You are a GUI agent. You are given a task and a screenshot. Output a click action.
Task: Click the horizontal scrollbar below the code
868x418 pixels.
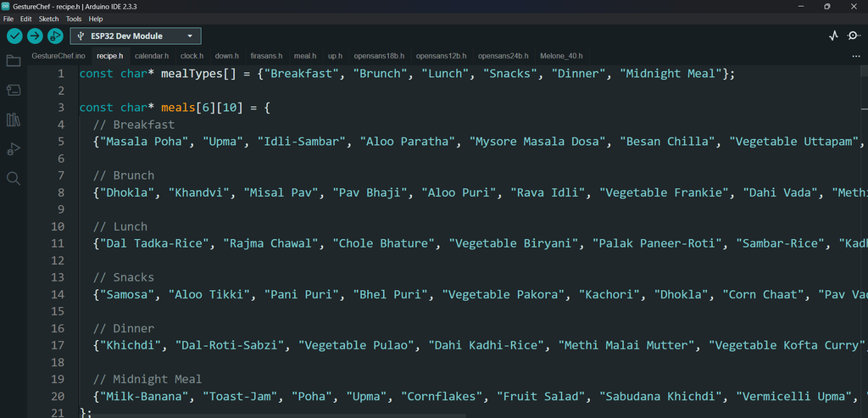tap(271, 415)
